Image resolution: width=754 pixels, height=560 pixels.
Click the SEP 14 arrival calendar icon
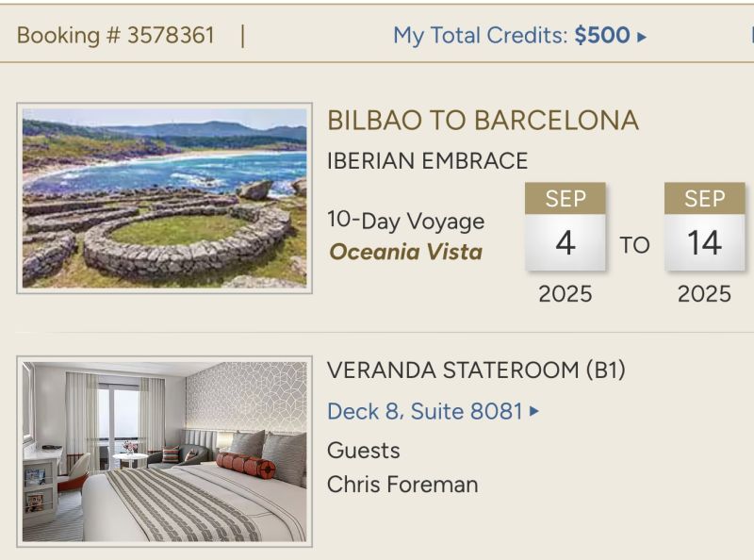pyautogui.click(x=704, y=227)
